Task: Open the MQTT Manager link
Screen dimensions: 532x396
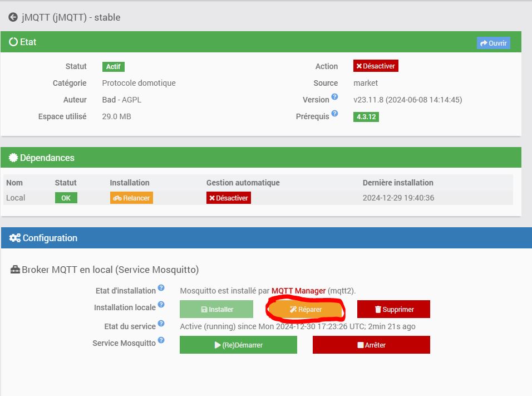Action: (299, 291)
